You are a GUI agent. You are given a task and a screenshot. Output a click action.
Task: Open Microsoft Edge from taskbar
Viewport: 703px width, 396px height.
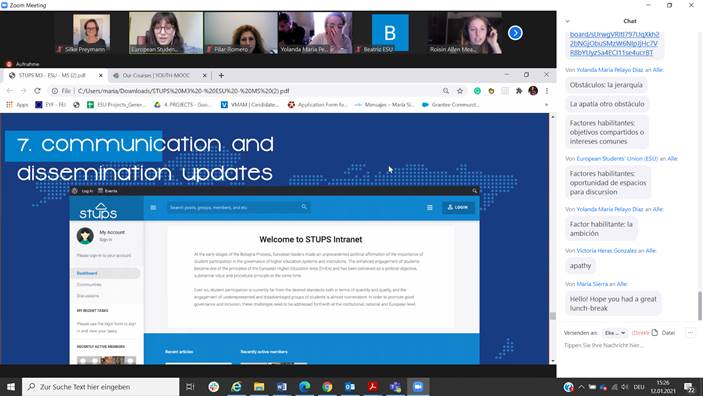(304, 387)
